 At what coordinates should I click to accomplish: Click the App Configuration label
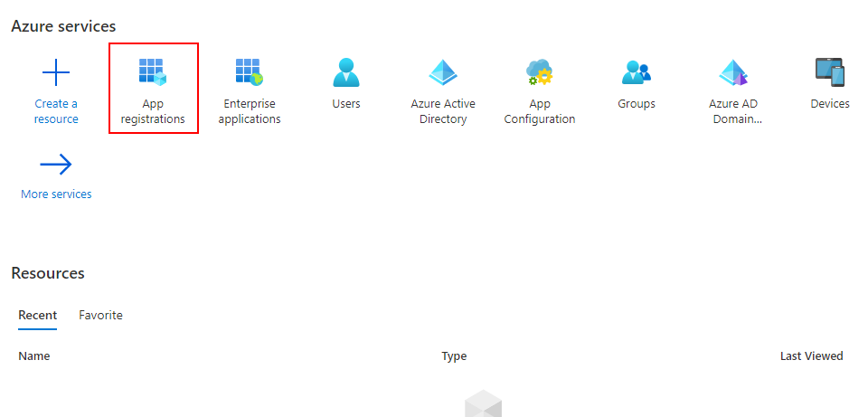coord(539,111)
